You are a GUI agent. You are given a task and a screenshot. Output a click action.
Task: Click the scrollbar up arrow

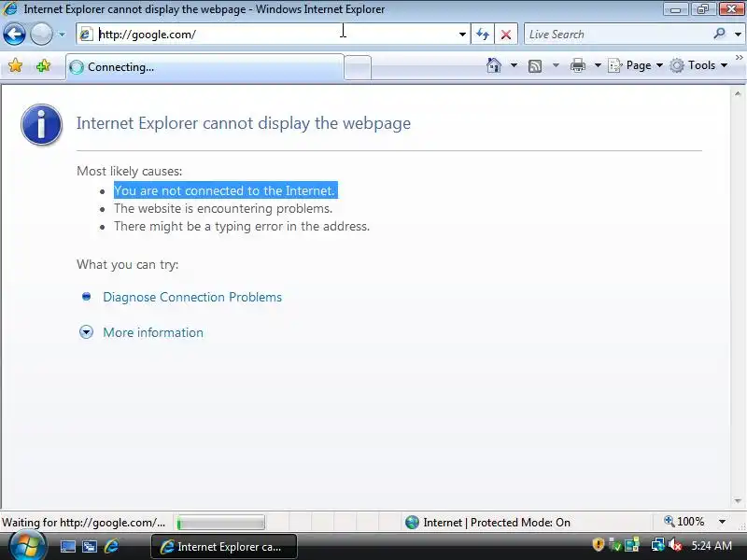pyautogui.click(x=738, y=94)
